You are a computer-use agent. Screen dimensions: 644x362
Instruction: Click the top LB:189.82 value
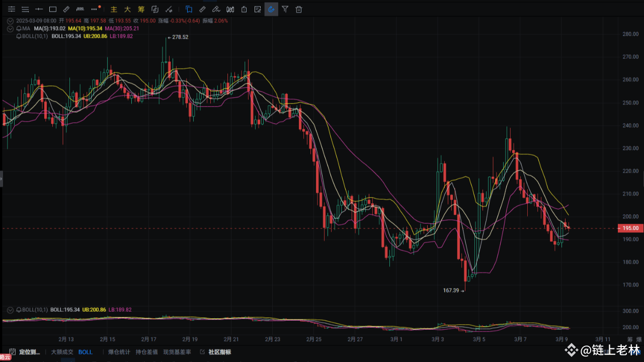pos(121,37)
